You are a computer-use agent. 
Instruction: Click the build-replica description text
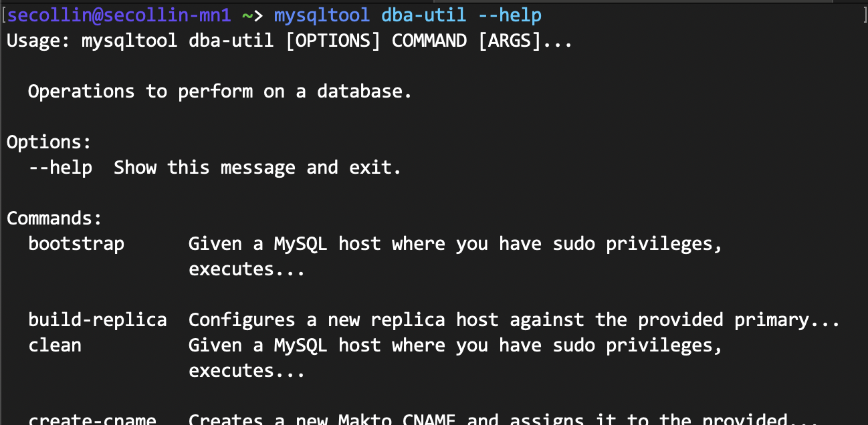[x=514, y=320]
